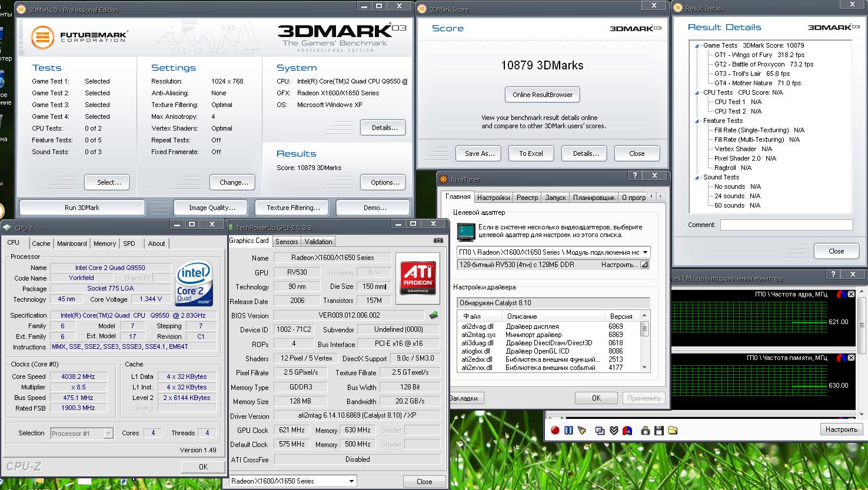This screenshot has height=490, width=868.
Task: Click the Настроить triangle icon in RivaTuner
Action: (644, 265)
